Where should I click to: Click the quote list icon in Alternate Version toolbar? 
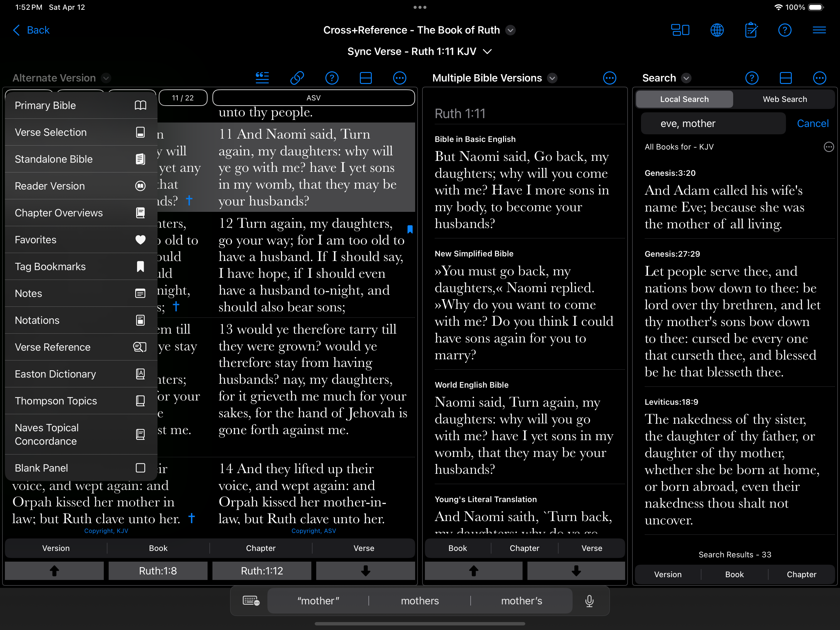262,78
